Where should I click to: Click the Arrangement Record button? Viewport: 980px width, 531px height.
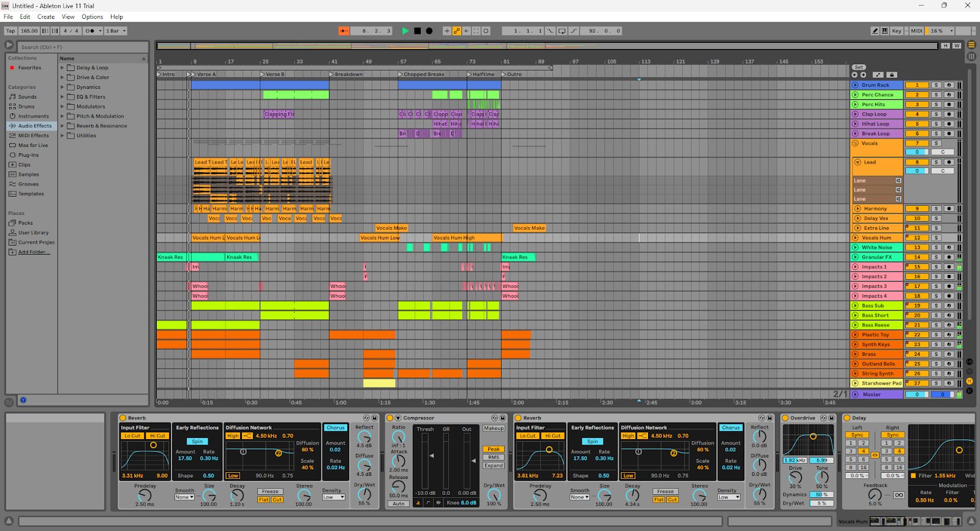click(x=429, y=31)
